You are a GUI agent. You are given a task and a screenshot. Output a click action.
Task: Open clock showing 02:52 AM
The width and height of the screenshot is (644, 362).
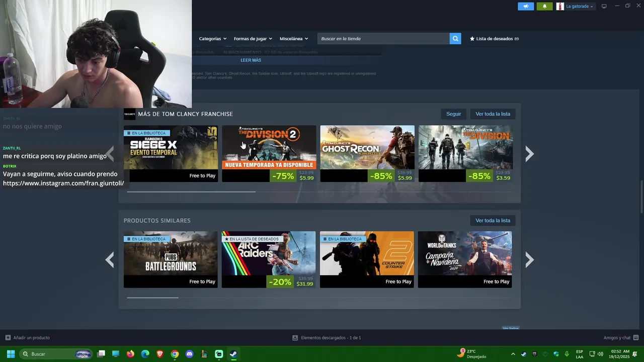pyautogui.click(x=620, y=354)
